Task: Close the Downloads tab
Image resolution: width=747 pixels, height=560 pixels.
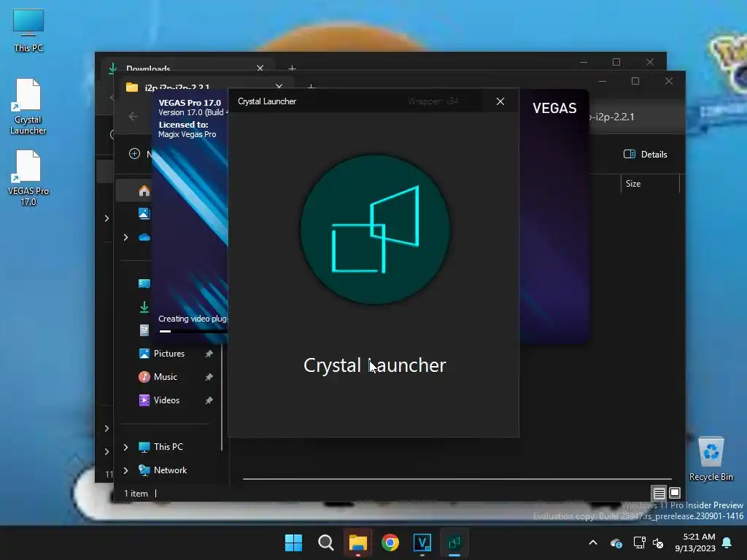Action: pos(260,68)
